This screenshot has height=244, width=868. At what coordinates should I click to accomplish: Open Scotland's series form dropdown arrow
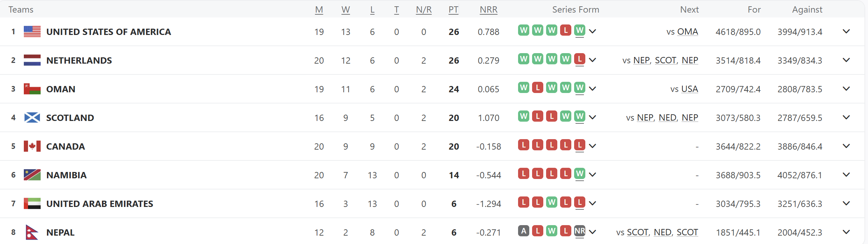point(593,117)
